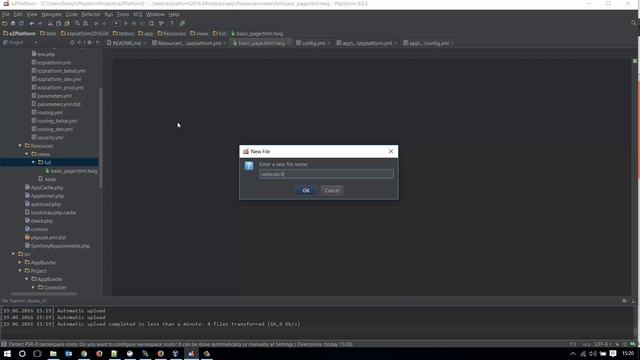Click the Find toolbar icon

77,24
